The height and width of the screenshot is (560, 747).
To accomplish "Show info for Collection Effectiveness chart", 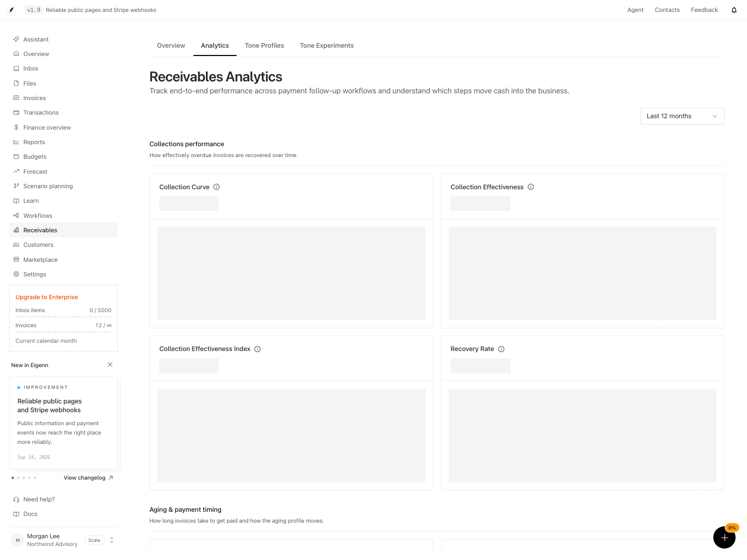I will click(531, 187).
